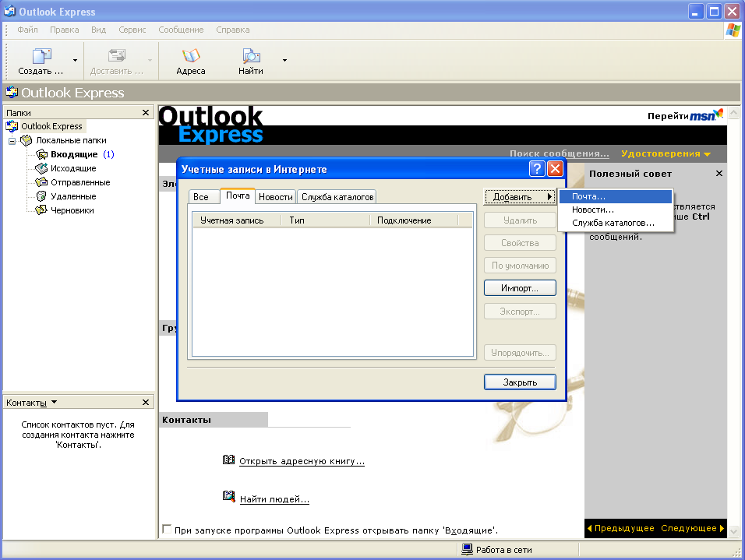Open the Адреса address book toolbar icon
The height and width of the screenshot is (560, 745).
[x=190, y=56]
